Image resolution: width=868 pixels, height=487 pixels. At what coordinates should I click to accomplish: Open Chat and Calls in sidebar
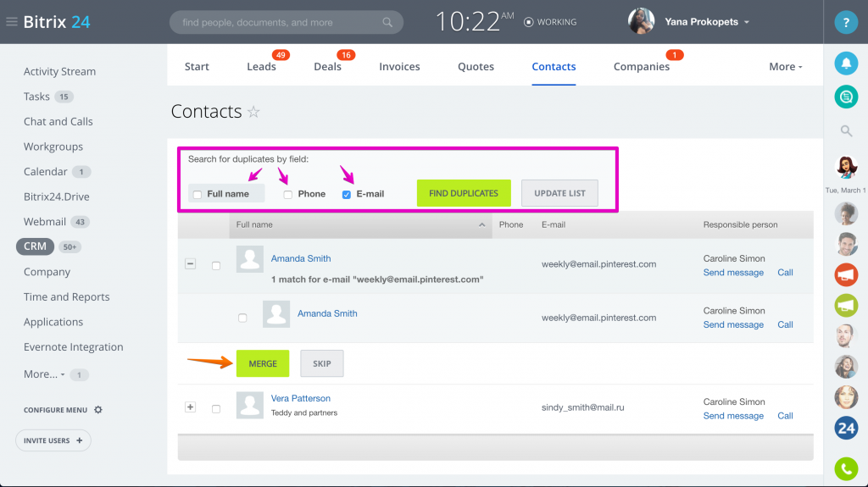58,121
